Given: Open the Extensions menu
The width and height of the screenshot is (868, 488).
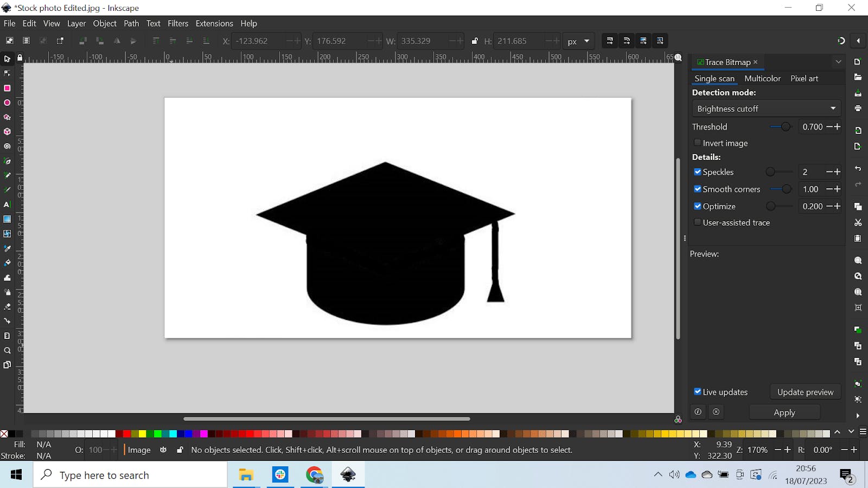Looking at the screenshot, I should [x=214, y=23].
